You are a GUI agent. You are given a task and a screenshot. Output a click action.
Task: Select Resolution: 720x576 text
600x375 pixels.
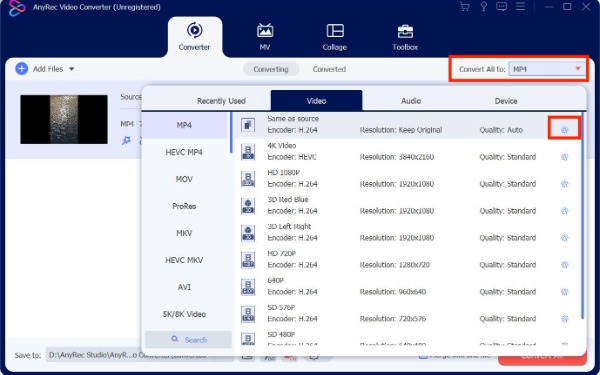(x=393, y=319)
